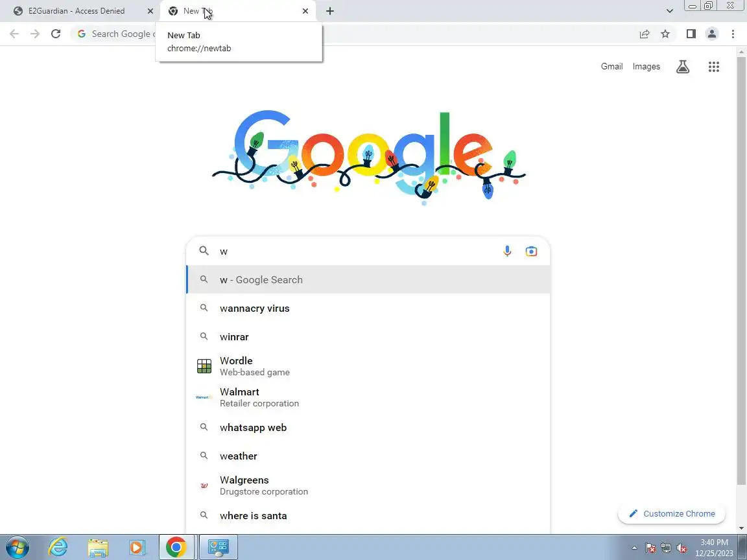747x560 pixels.
Task: Open the control panel taskbar item
Action: click(218, 547)
